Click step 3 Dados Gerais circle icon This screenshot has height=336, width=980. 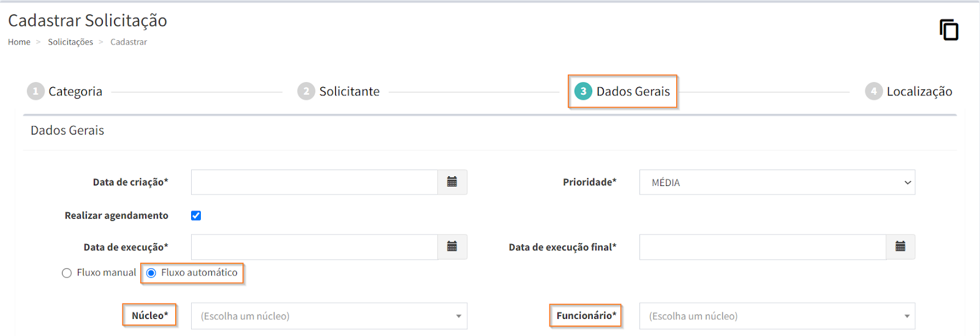[x=583, y=91]
